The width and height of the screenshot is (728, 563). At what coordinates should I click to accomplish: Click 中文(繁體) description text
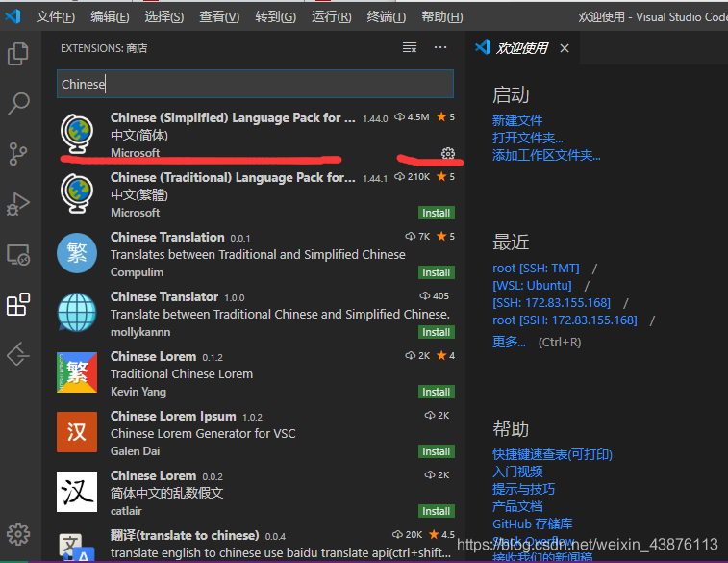point(139,194)
